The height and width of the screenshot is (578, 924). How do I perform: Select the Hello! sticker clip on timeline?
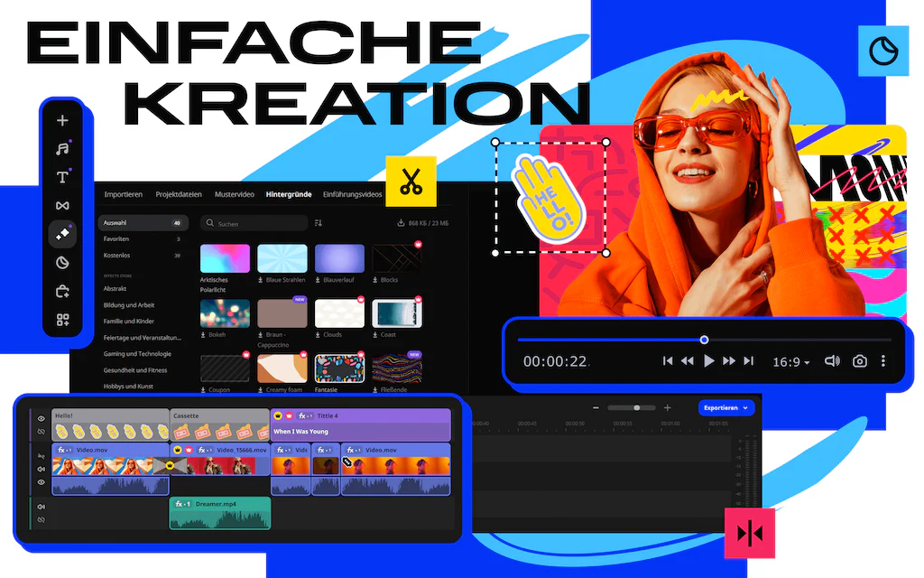pyautogui.click(x=110, y=425)
